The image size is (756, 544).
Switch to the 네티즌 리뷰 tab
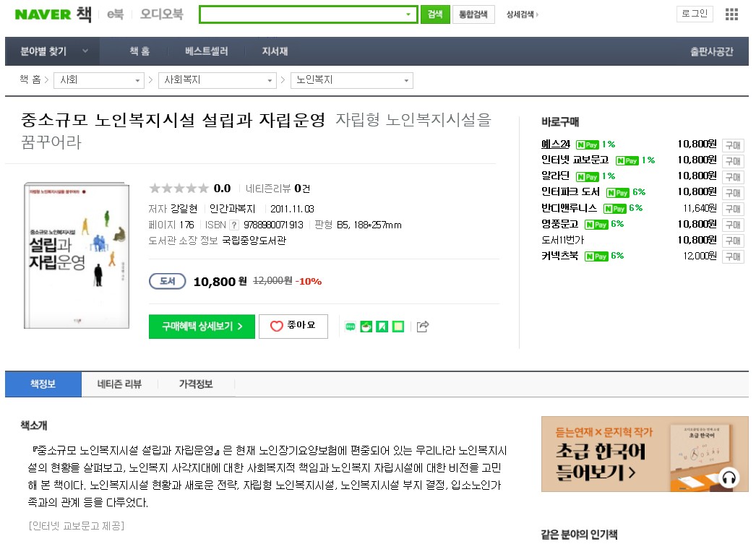coord(119,384)
